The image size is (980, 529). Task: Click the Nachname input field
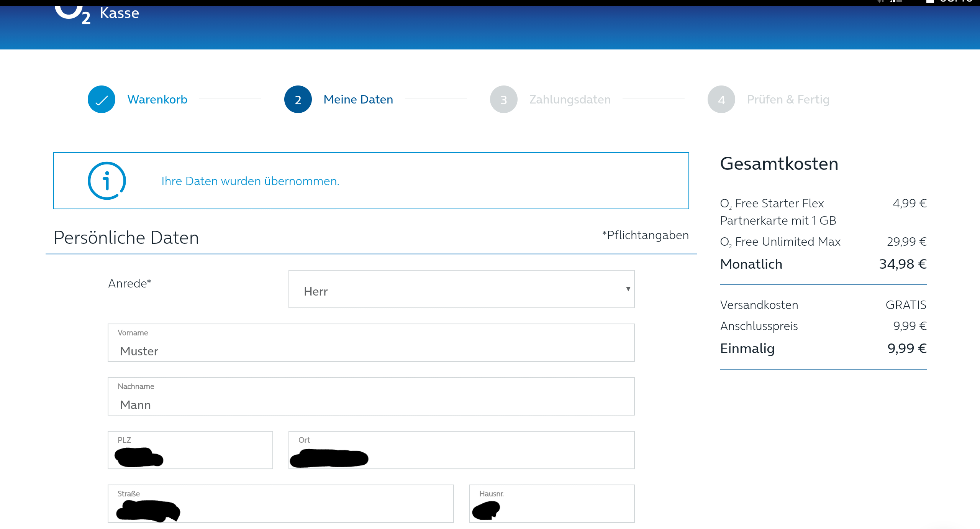click(371, 396)
